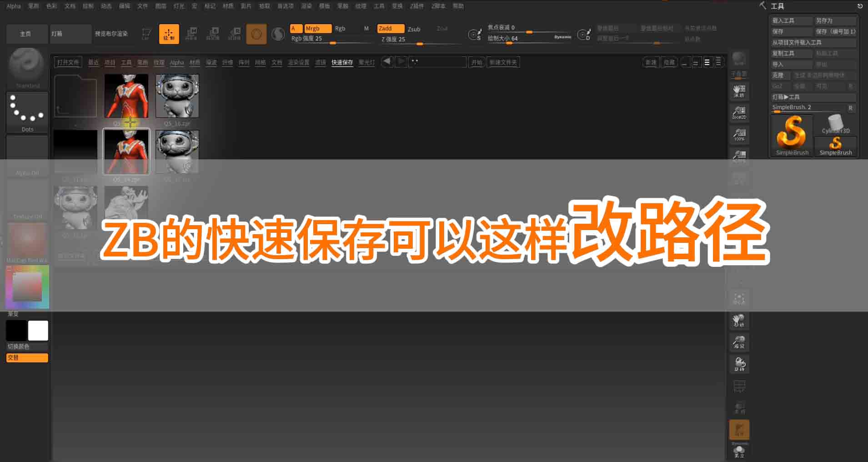Open the Alpha menu in menu bar

(x=14, y=6)
